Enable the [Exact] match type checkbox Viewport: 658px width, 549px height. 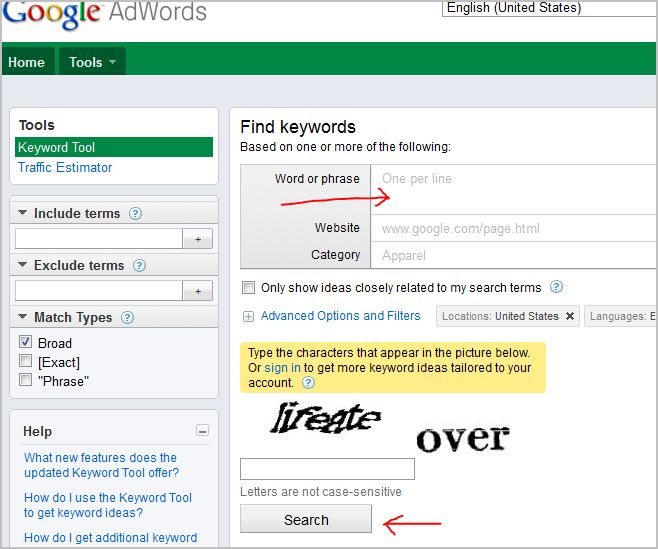pyautogui.click(x=26, y=362)
